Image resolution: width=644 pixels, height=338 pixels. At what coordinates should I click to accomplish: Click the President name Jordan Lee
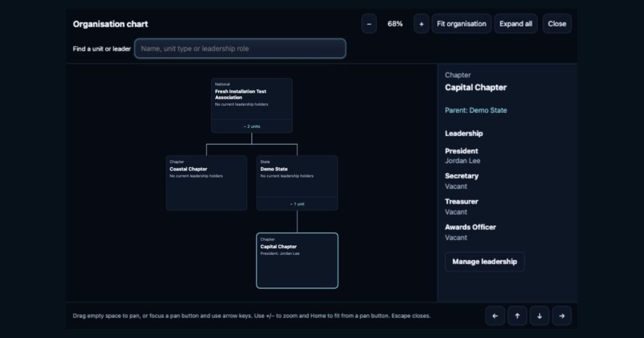[x=463, y=161]
